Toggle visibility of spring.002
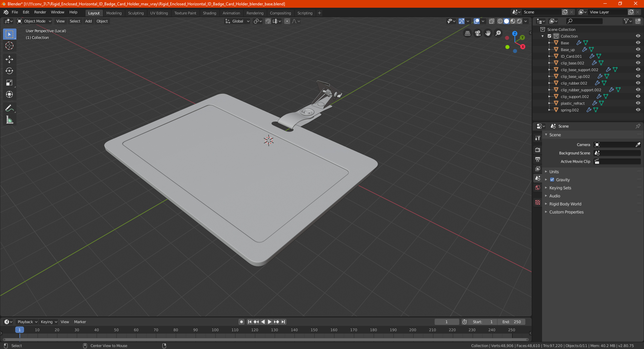 pos(638,110)
